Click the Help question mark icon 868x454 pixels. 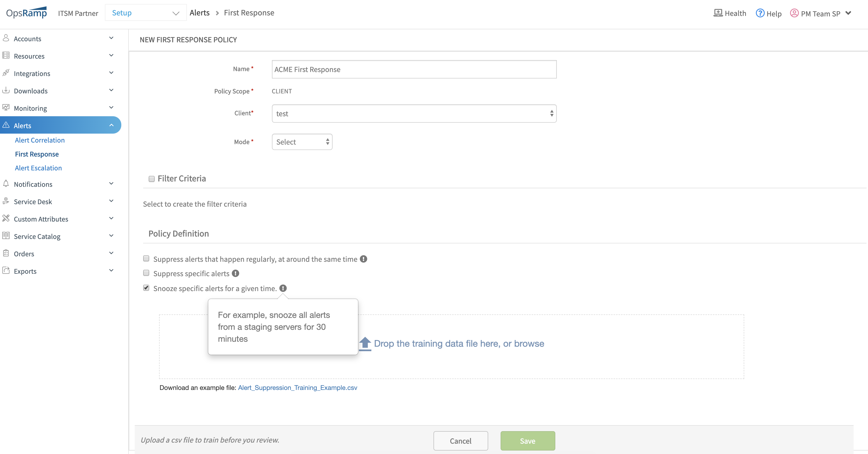(x=760, y=13)
